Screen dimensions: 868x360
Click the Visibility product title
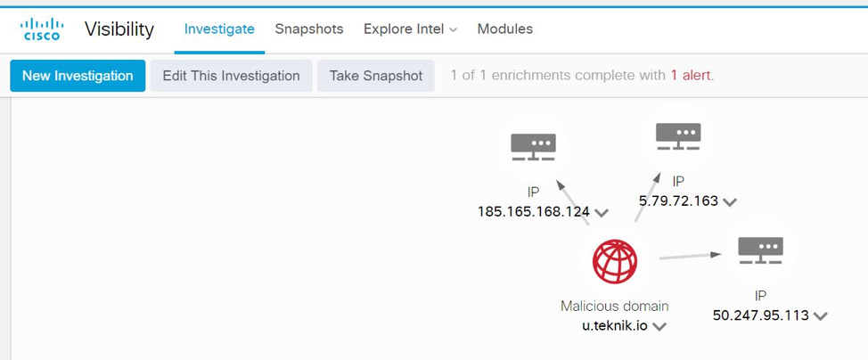tap(119, 29)
